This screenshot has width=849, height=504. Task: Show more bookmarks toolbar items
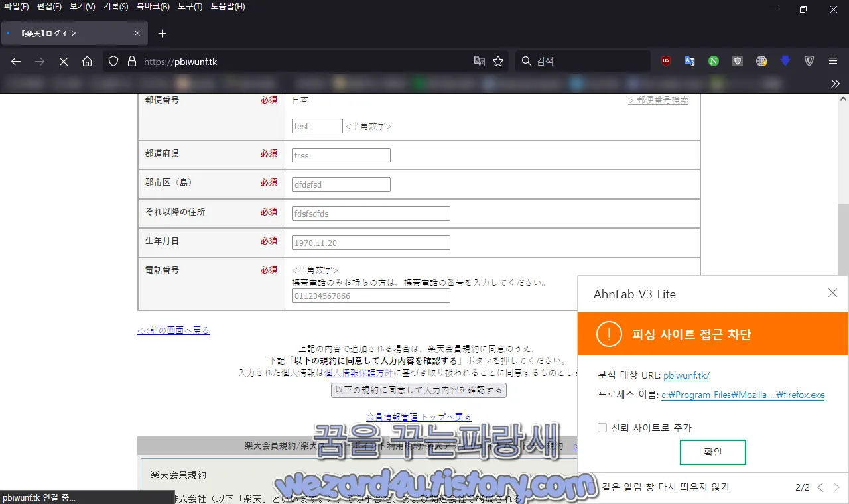pyautogui.click(x=835, y=84)
